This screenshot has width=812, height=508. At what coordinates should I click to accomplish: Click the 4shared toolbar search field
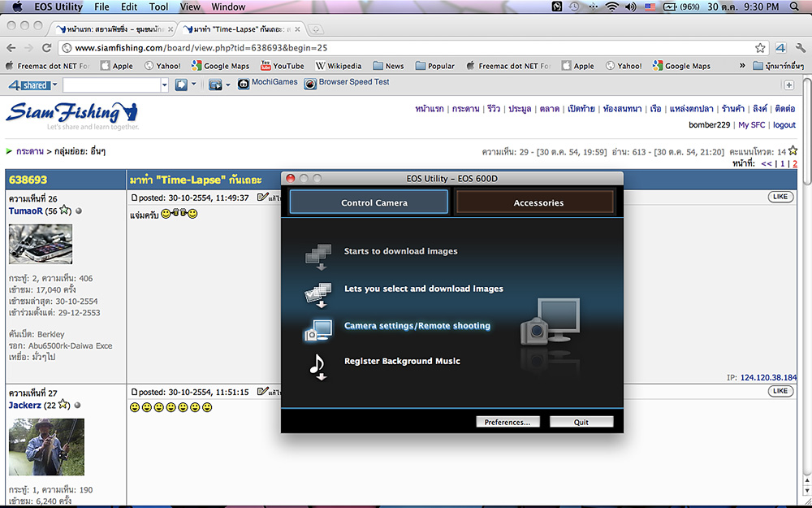coord(111,85)
